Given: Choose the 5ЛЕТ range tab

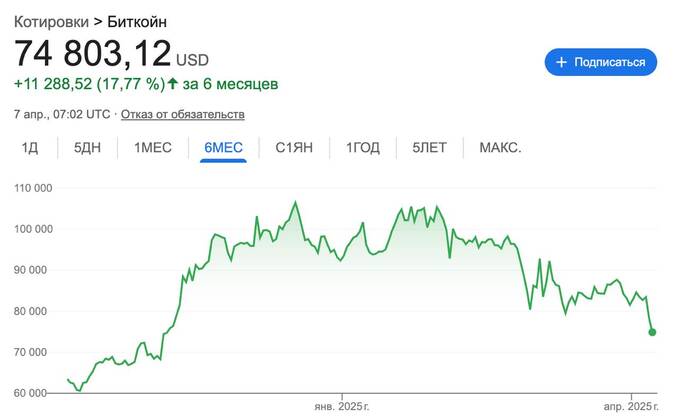Looking at the screenshot, I should coord(430,148).
